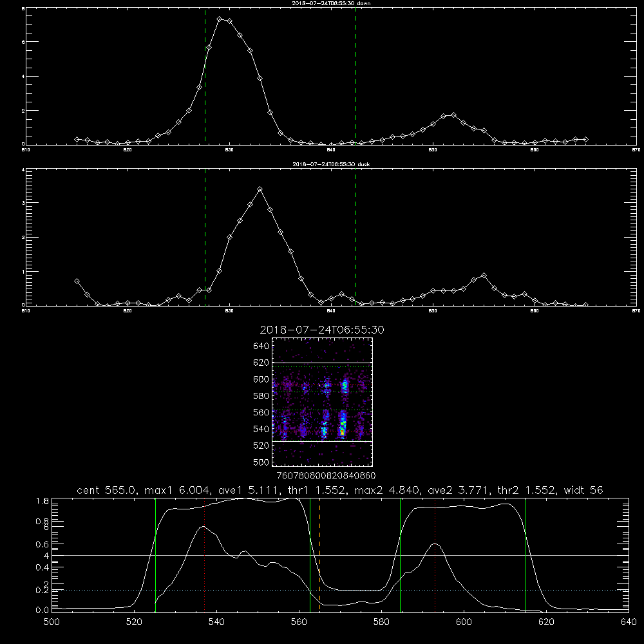644x644 pixels.
Task: Click the '640' tick label on bottom plot x-axis
Action: pyautogui.click(x=629, y=622)
